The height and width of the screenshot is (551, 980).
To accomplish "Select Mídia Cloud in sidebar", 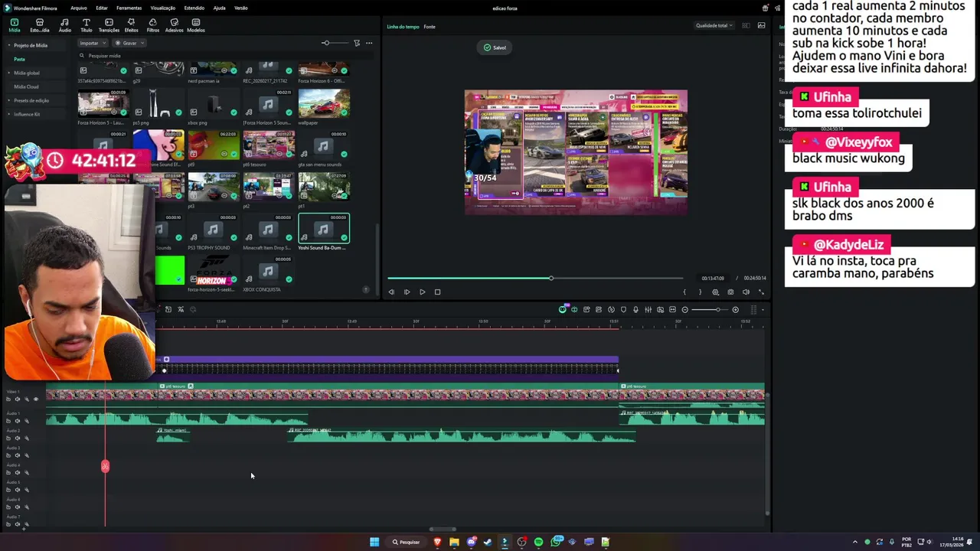I will pos(26,86).
